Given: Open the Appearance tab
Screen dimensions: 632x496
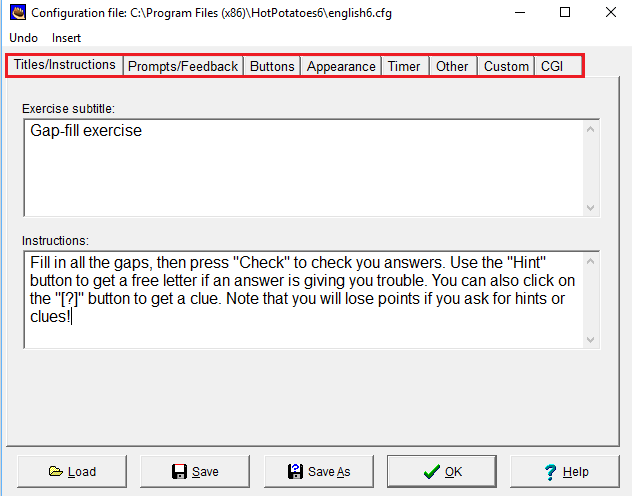Looking at the screenshot, I should (341, 66).
